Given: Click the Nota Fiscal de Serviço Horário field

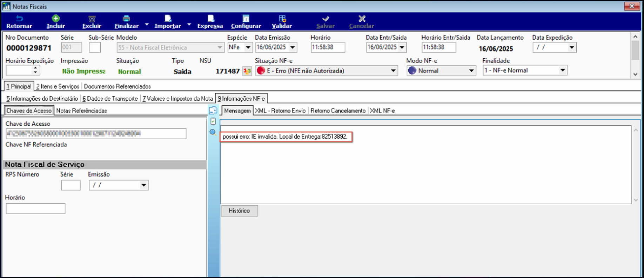Looking at the screenshot, I should pyautogui.click(x=35, y=208).
